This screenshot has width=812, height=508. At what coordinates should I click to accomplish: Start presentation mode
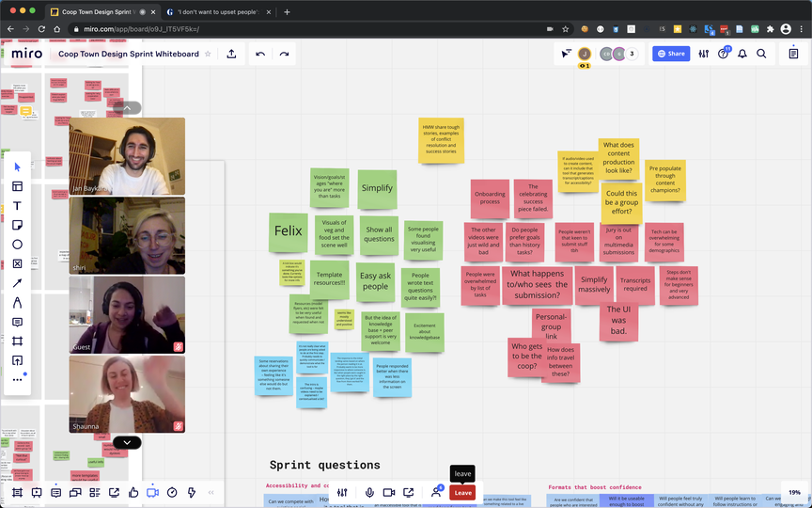click(37, 492)
